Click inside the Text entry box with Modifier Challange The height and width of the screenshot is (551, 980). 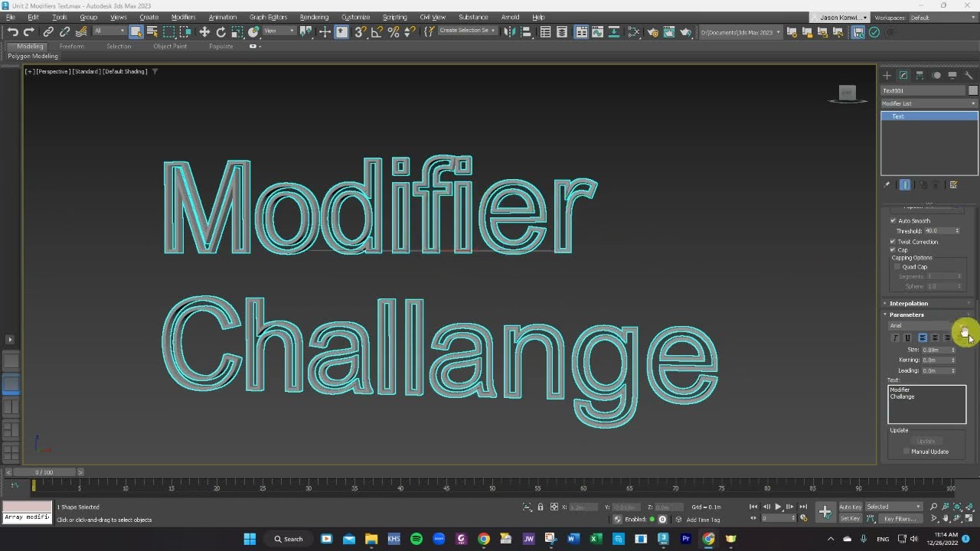pyautogui.click(x=927, y=404)
